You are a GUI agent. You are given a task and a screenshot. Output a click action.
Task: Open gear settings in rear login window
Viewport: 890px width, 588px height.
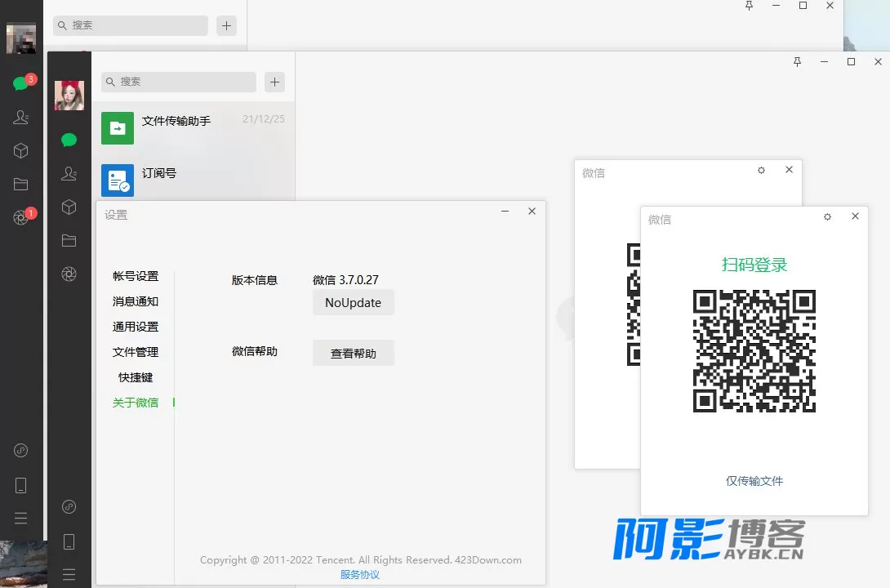(761, 170)
